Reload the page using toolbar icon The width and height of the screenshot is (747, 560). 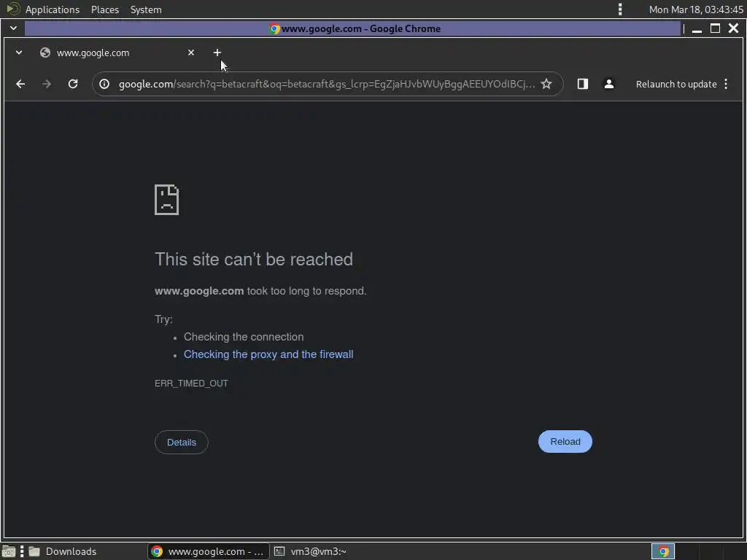click(73, 85)
